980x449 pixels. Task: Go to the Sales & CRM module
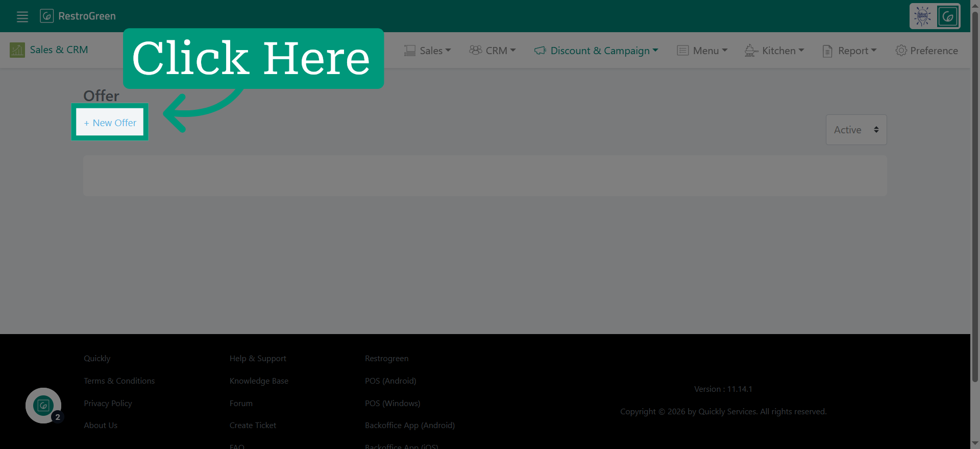pyautogui.click(x=59, y=50)
